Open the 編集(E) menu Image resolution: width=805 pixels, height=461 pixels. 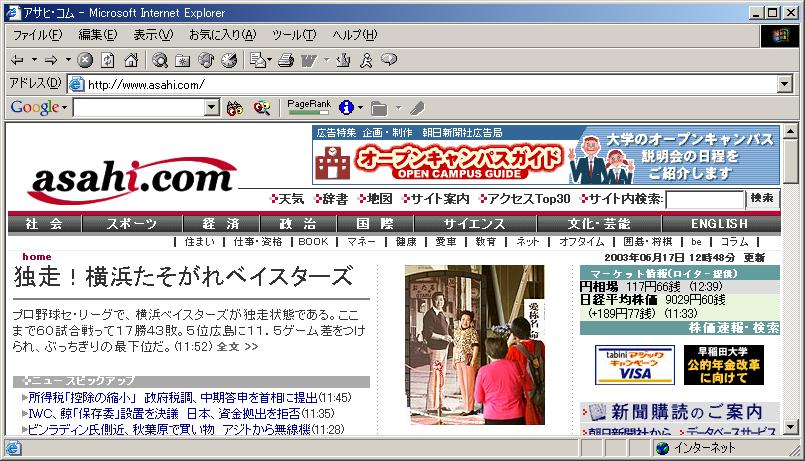(98, 35)
